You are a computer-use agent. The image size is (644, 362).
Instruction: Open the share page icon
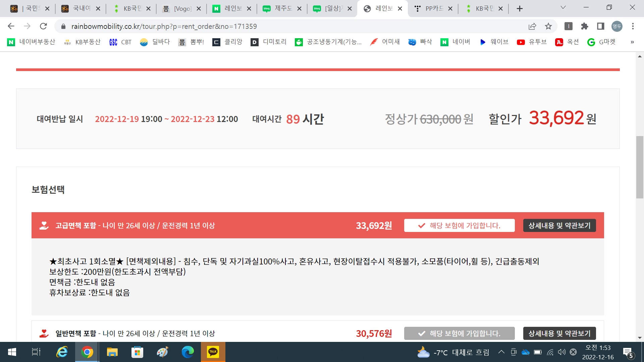click(x=532, y=26)
